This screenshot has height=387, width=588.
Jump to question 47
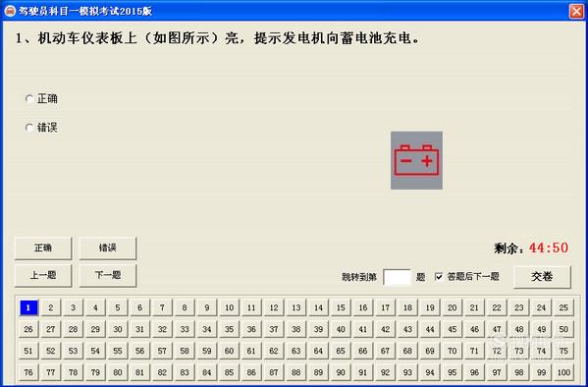click(497, 329)
